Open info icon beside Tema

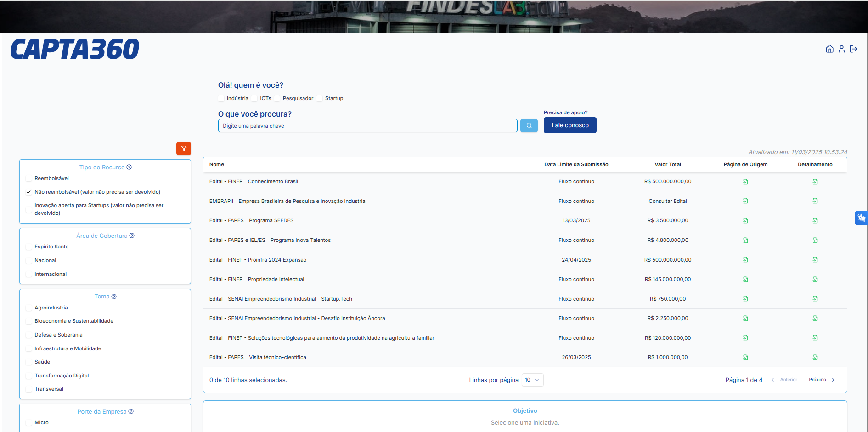pyautogui.click(x=114, y=297)
